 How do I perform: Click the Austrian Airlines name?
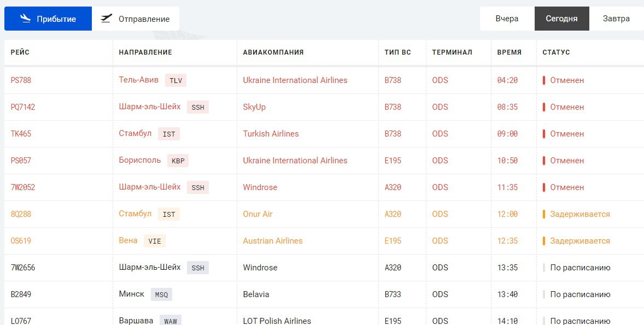tap(273, 241)
